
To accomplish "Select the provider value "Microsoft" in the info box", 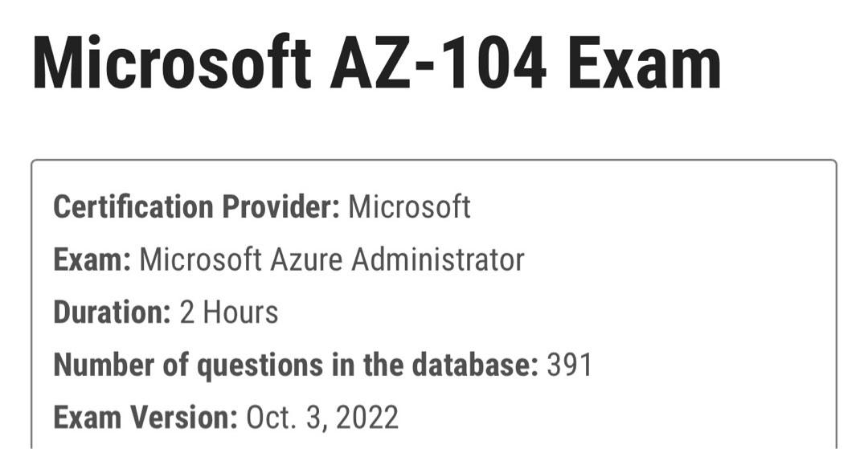I will pos(409,207).
